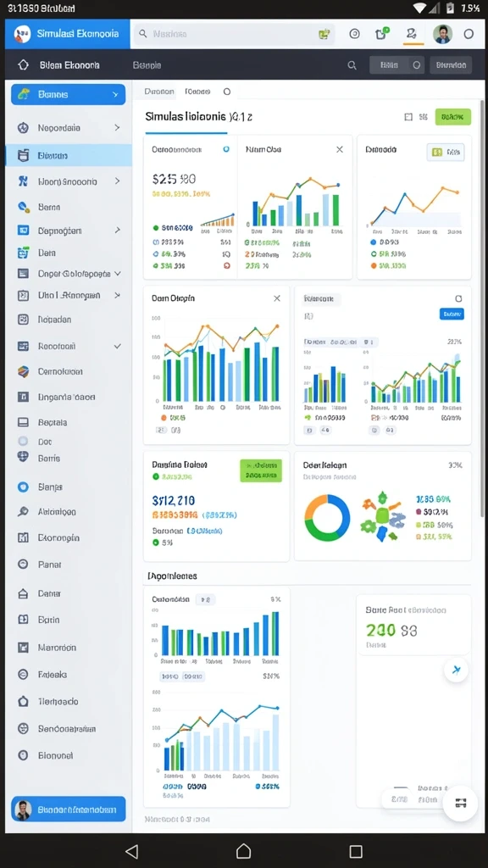Open the notification icon with green badge
This screenshot has height=868, width=488.
click(x=381, y=34)
